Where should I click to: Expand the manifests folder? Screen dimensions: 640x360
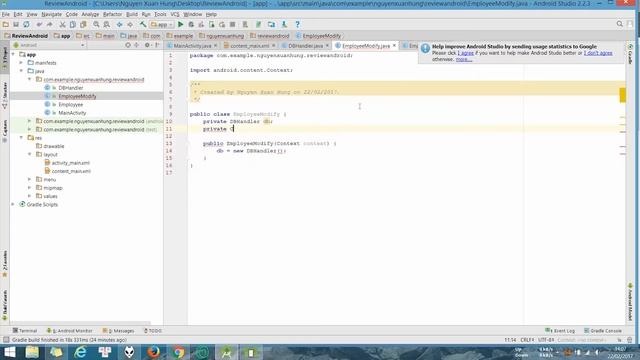click(21, 63)
